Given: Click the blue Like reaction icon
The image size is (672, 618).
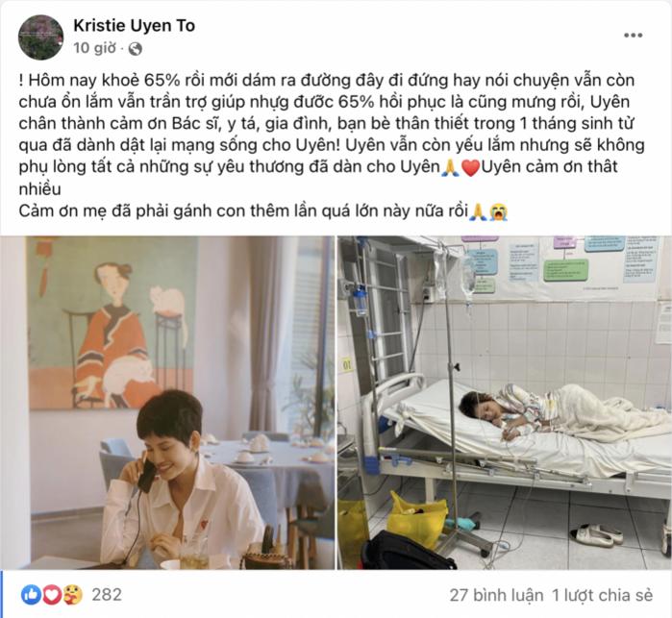Looking at the screenshot, I should tap(31, 594).
